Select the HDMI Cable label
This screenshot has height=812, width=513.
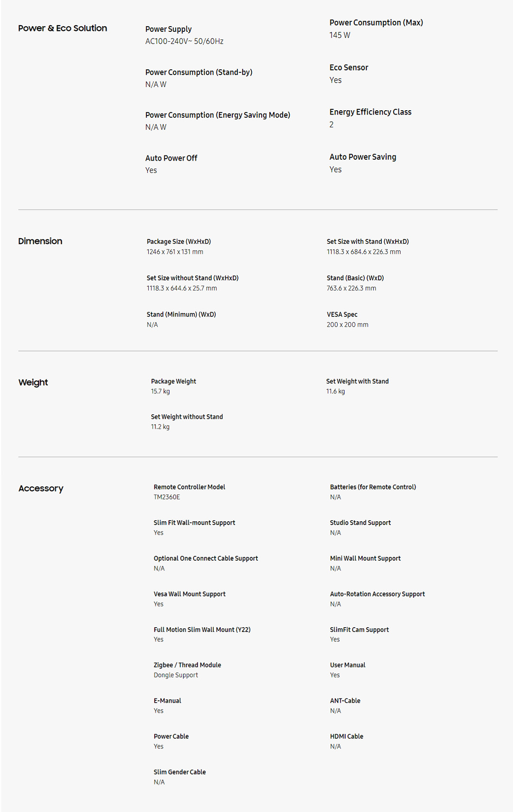[346, 736]
